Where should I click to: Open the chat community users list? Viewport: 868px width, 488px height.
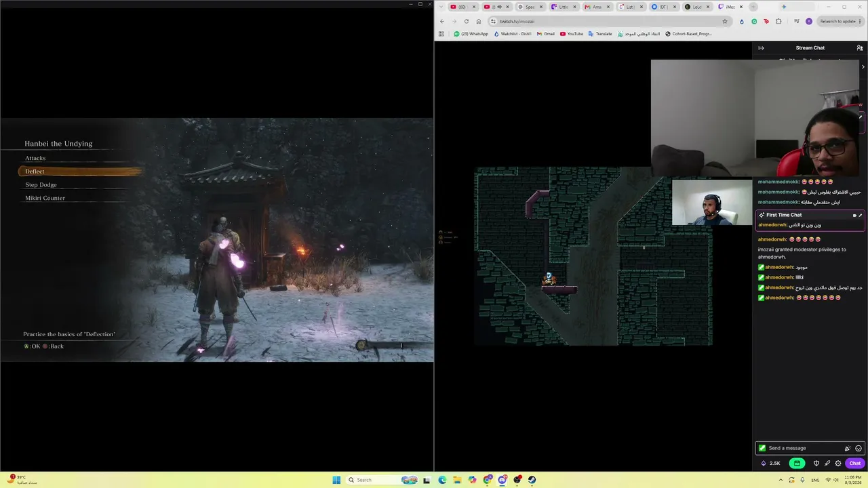point(860,48)
